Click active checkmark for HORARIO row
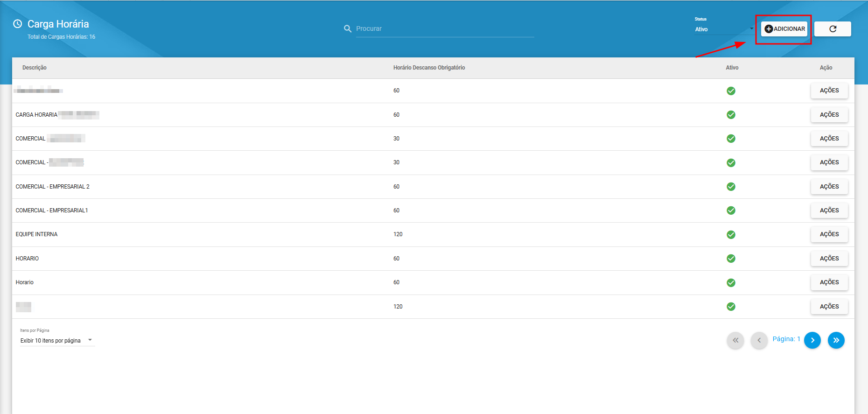Screen dimensions: 868x414 pyautogui.click(x=731, y=259)
